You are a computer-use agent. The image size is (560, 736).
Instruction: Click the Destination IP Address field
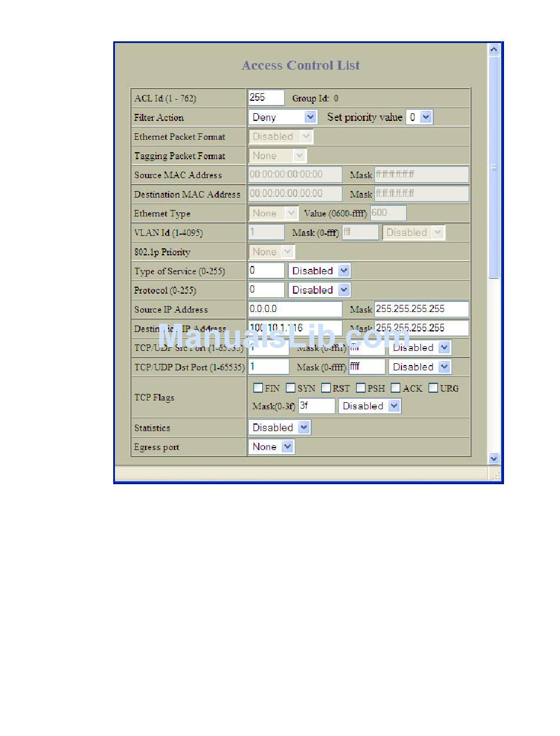click(x=295, y=328)
